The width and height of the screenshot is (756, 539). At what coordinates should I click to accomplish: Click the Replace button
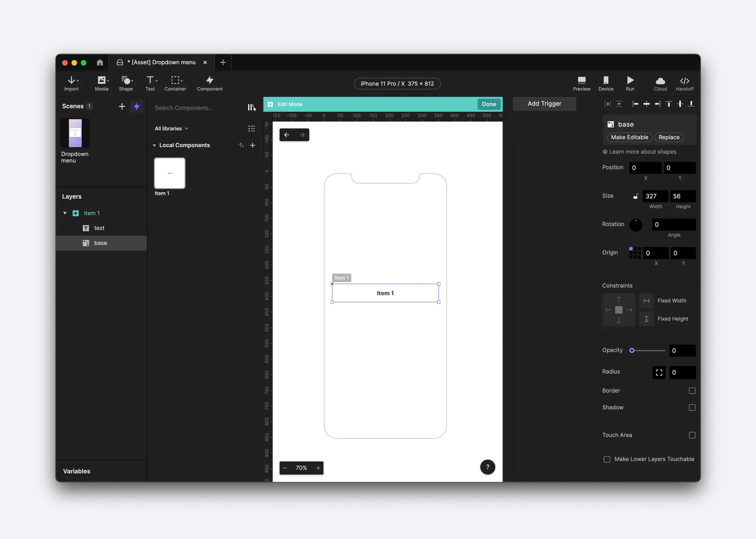point(669,137)
